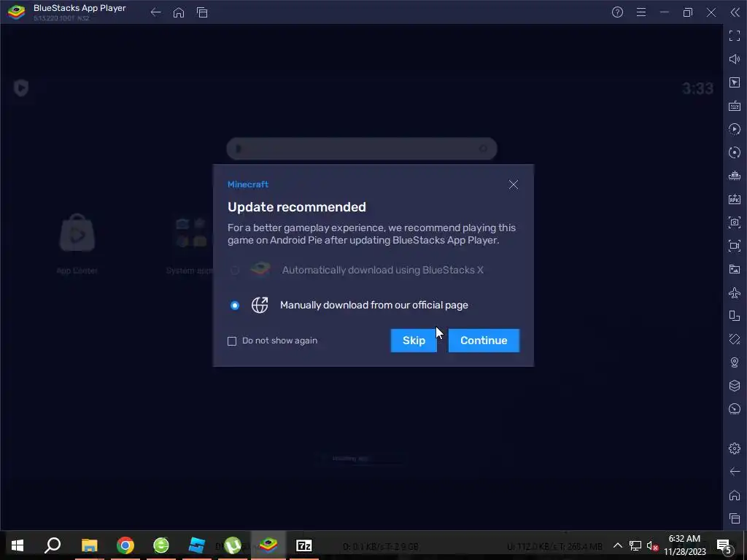Viewport: 747px width, 560px height.
Task: Collapse the sidebar with double chevron
Action: [735, 12]
